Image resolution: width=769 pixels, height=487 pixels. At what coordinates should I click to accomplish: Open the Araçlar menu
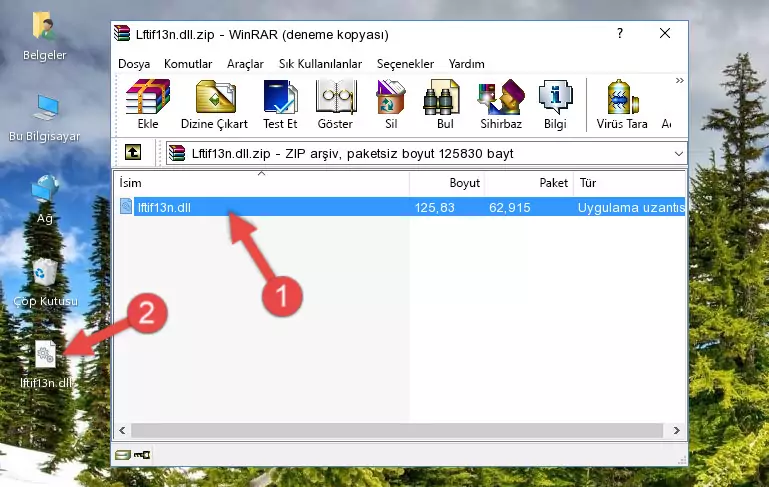point(245,64)
